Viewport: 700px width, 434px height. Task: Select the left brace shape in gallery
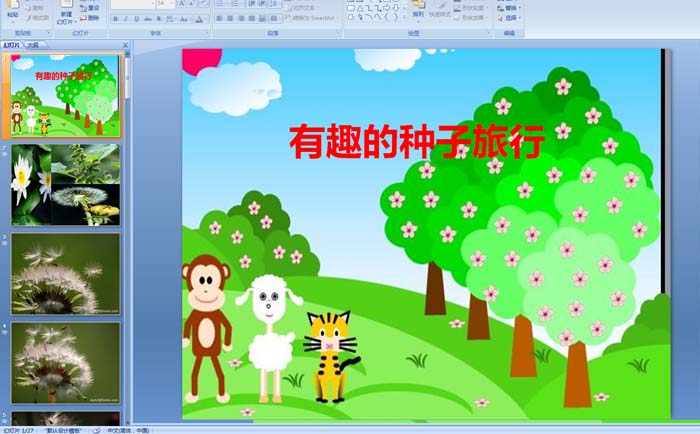pos(387,17)
